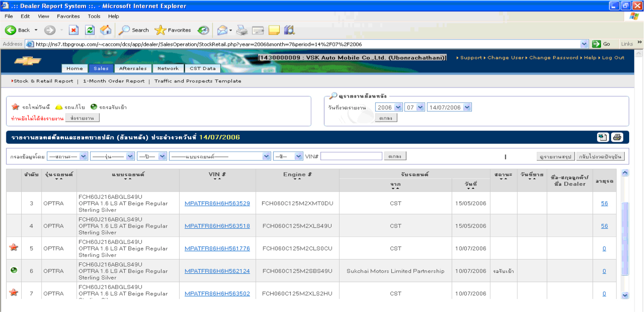Click the table scrollbar up arrow

click(625, 173)
